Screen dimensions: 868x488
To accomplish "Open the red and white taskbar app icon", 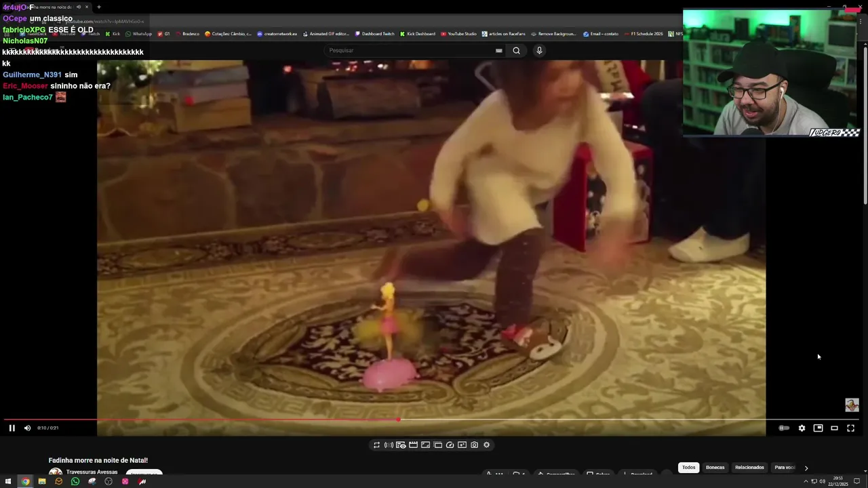I will (x=142, y=481).
